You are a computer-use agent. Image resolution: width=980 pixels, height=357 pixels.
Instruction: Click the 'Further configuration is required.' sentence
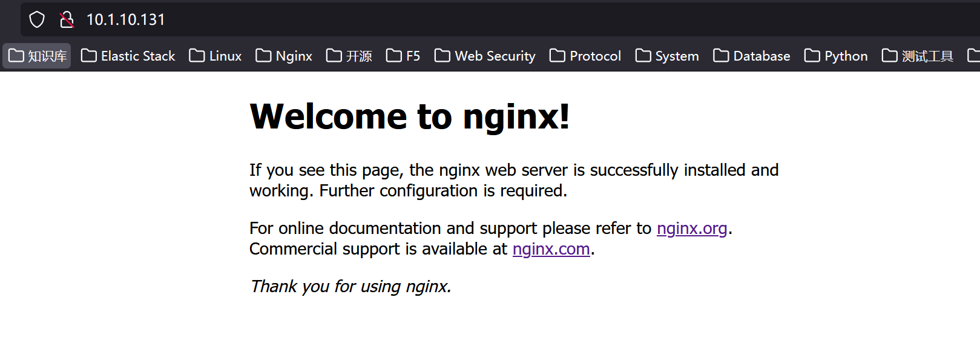pos(443,191)
